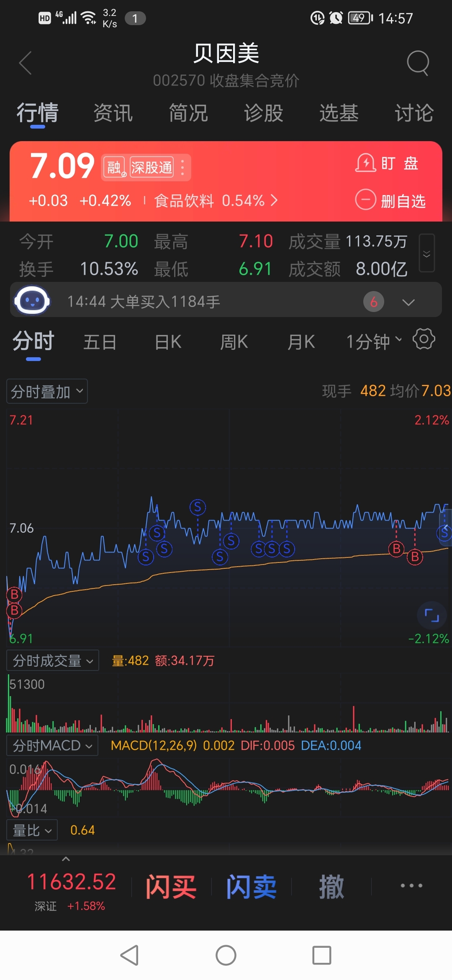Image resolution: width=452 pixels, height=980 pixels.
Task: Expand quote details double-chevron
Action: point(426,254)
